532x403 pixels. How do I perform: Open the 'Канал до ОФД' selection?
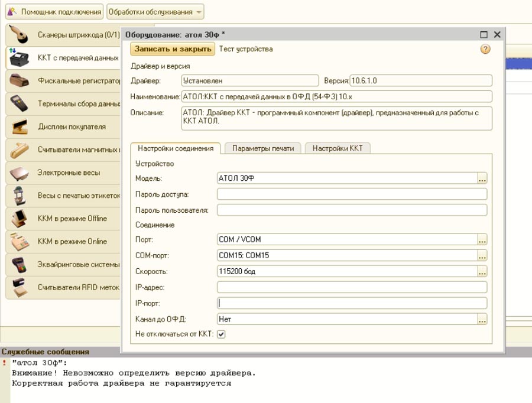482,319
